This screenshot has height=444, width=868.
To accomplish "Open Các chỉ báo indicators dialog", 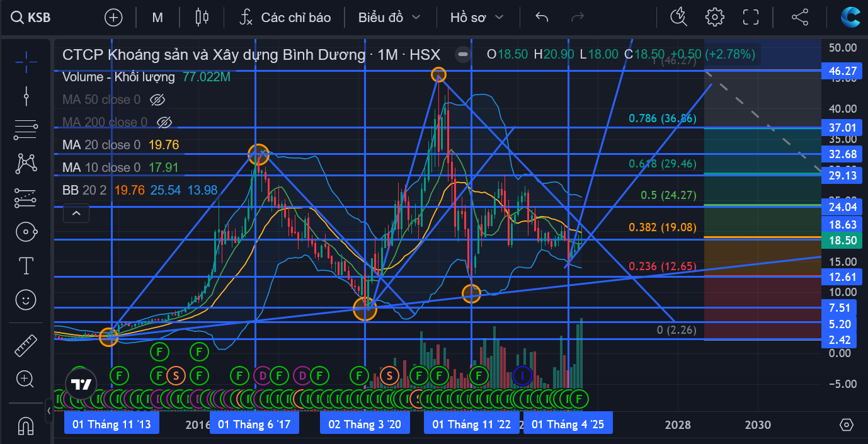I will click(x=285, y=18).
